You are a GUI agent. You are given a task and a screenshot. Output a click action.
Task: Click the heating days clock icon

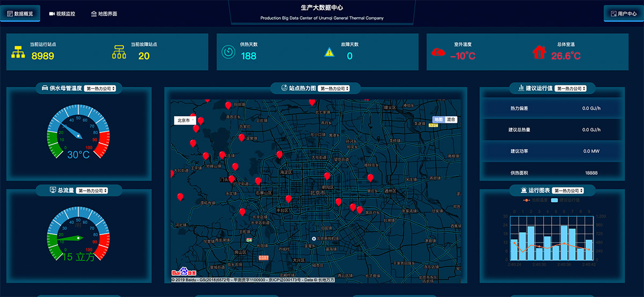coord(228,52)
